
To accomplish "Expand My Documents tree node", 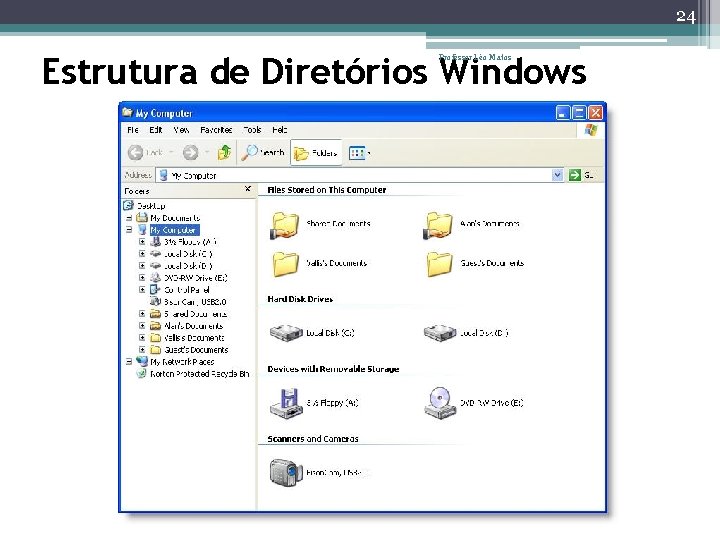I will pos(129,218).
